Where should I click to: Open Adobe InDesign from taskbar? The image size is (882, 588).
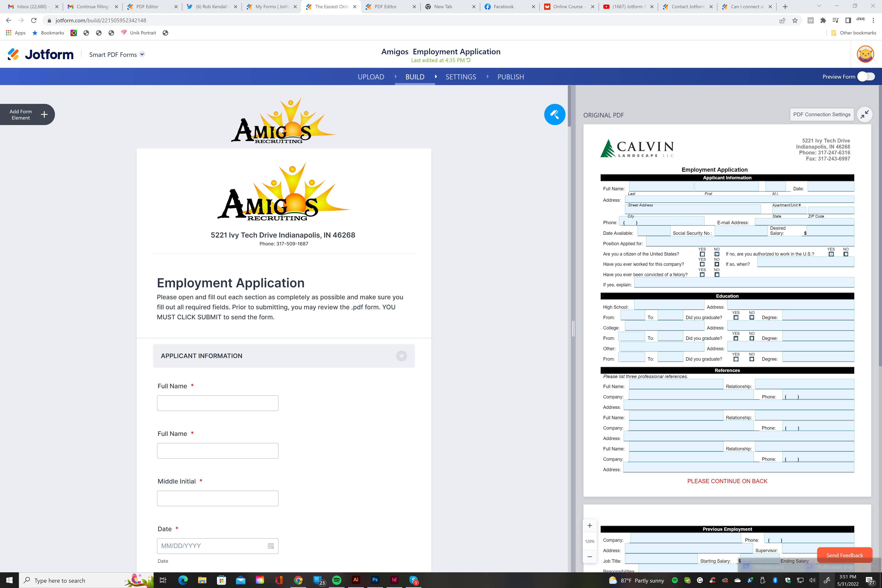pos(394,580)
